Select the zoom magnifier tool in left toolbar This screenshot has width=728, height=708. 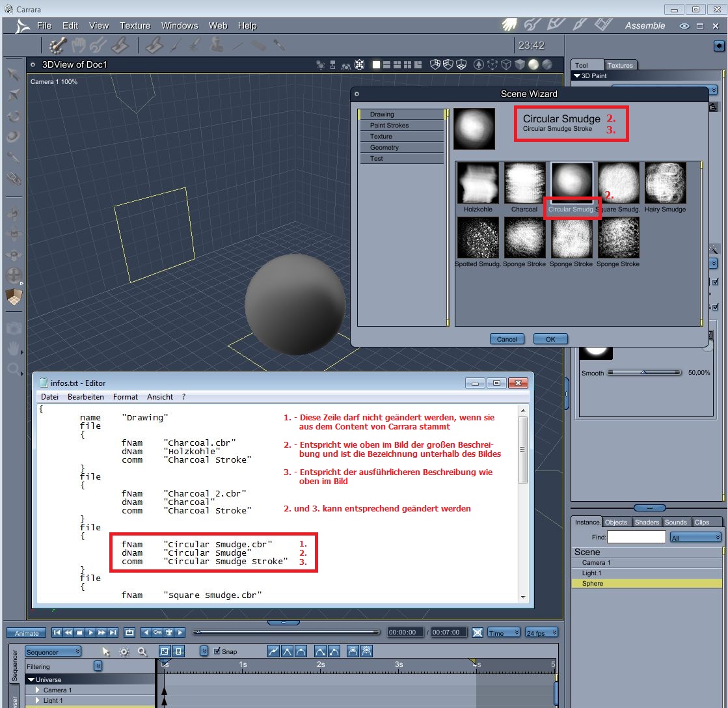point(14,370)
